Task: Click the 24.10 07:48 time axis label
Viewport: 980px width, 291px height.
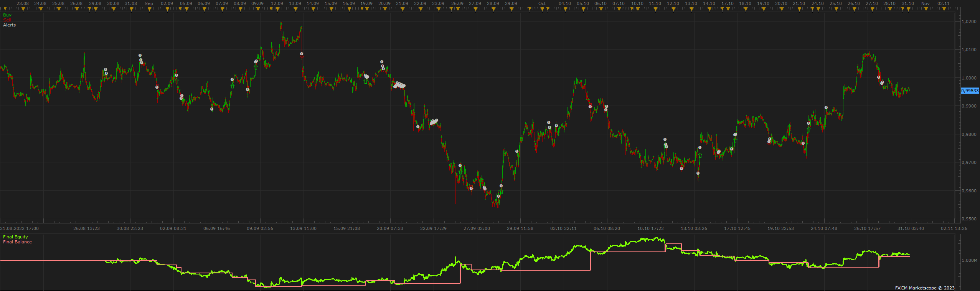Action: coord(824,228)
